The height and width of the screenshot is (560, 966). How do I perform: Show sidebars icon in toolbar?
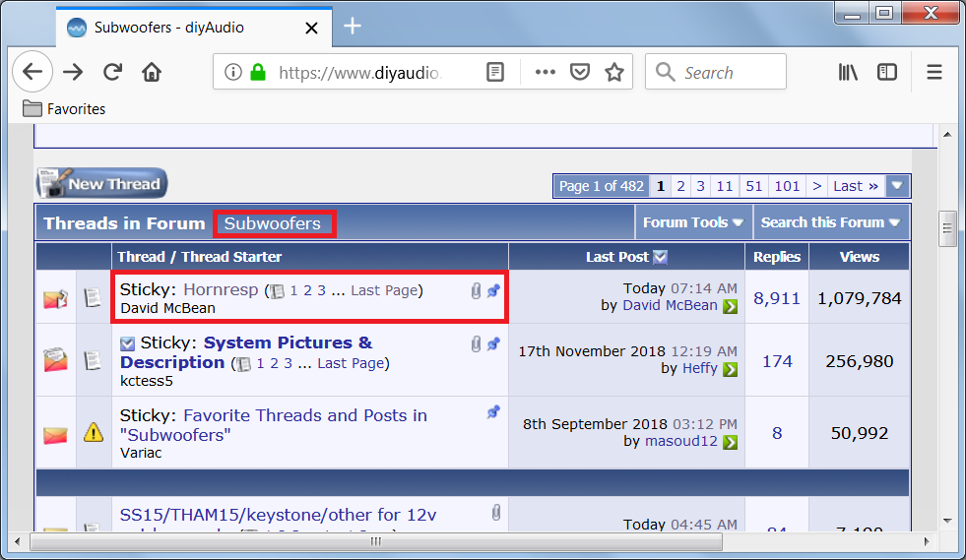[887, 72]
